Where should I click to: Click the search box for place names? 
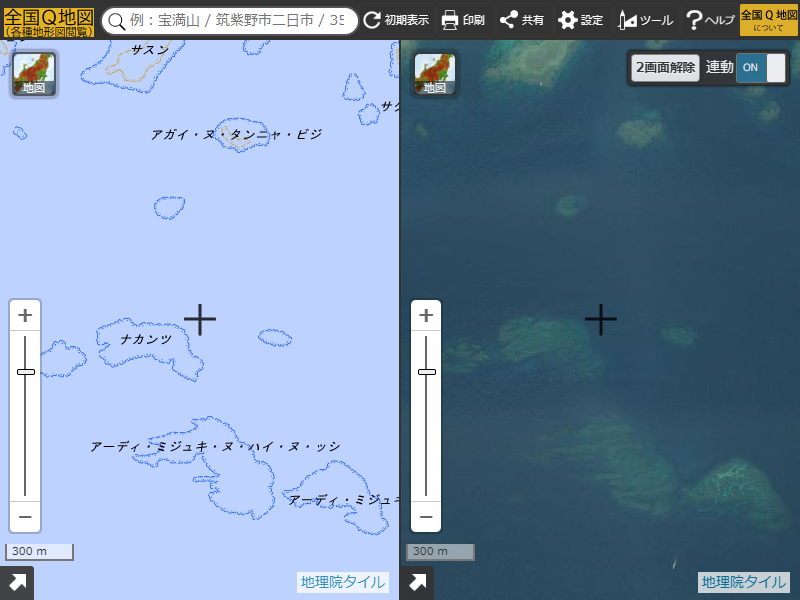pyautogui.click(x=240, y=21)
